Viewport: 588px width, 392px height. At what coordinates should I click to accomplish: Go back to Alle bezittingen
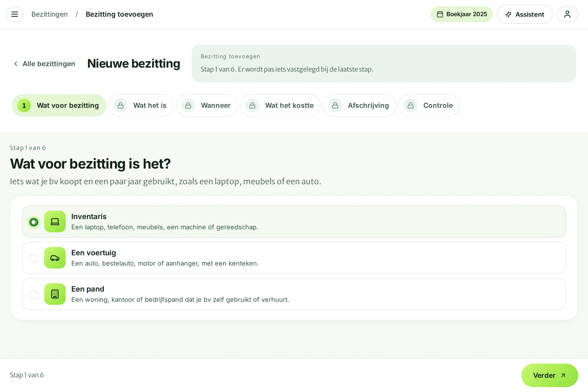[x=44, y=64]
